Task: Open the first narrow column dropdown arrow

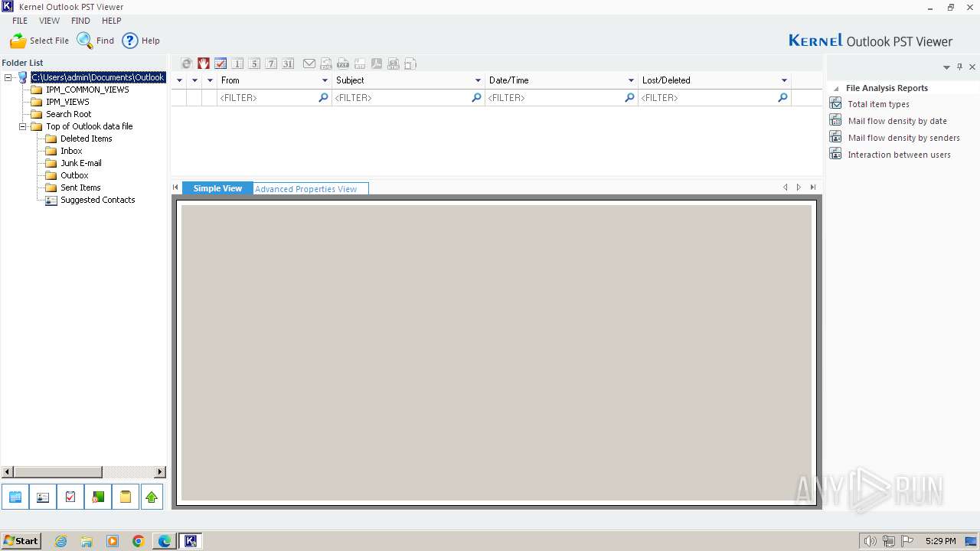Action: click(x=180, y=80)
